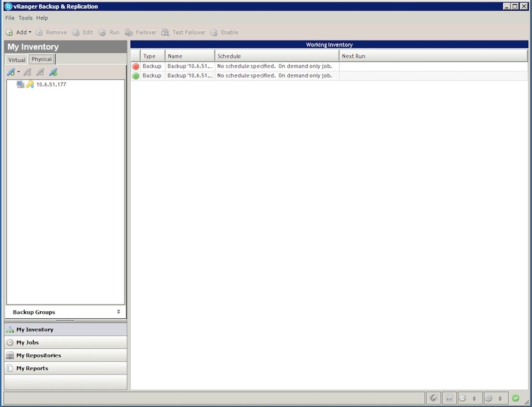532x407 pixels.
Task: Switch to the Physical inventory tab
Action: click(x=42, y=59)
